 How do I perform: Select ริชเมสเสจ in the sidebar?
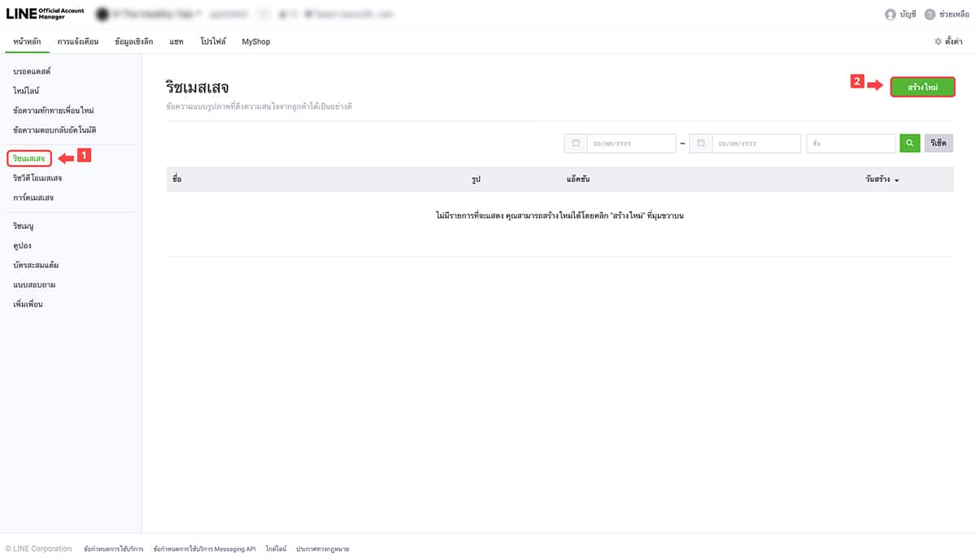pos(29,158)
